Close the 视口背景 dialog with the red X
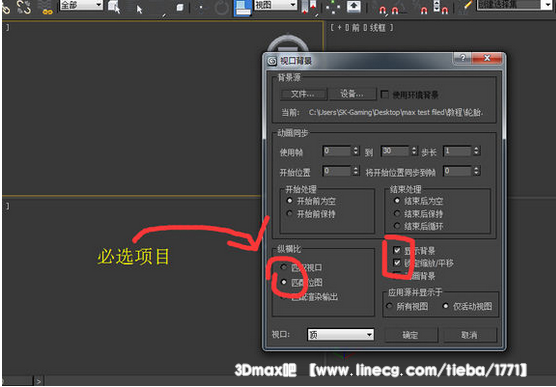Viewport: 556px width, 387px height. coord(487,58)
